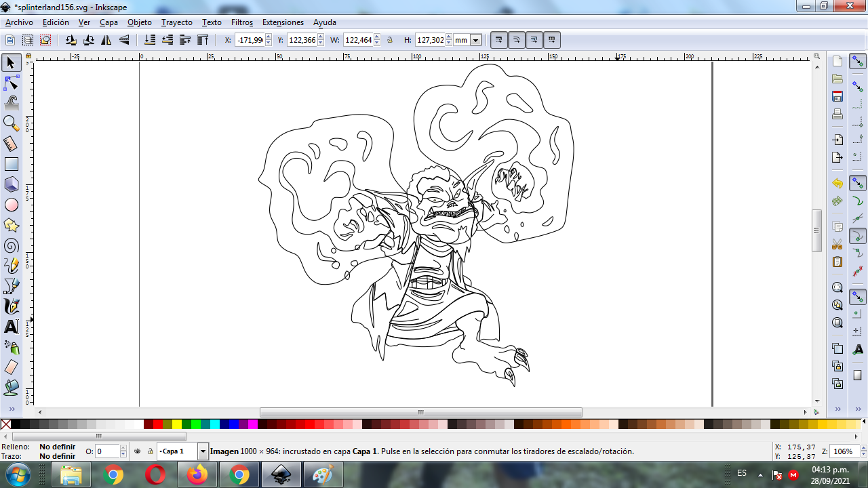Toggle scale stroke width with object
Screen dimensions: 868x488
coord(499,40)
